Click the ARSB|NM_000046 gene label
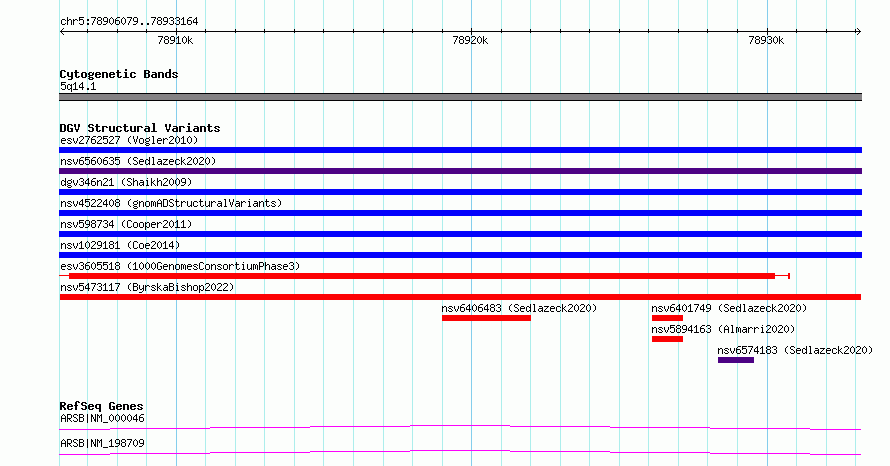Screen dimensions: 890x466 pyautogui.click(x=102, y=418)
